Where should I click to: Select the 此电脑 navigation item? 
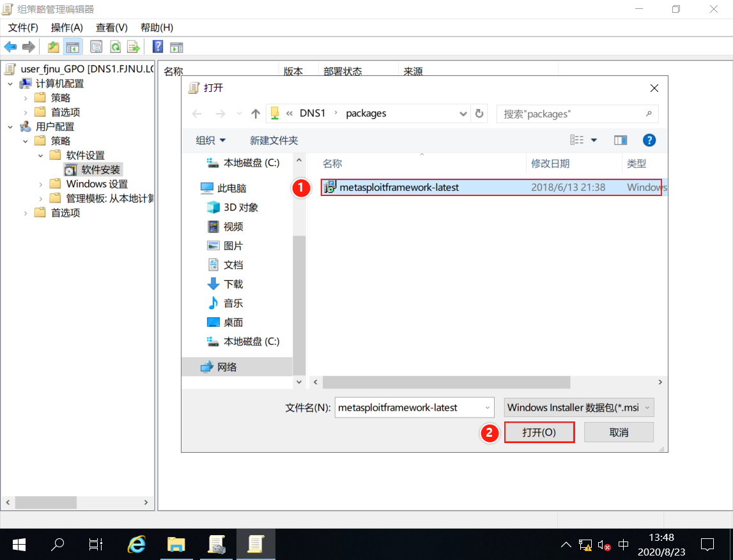click(223, 188)
